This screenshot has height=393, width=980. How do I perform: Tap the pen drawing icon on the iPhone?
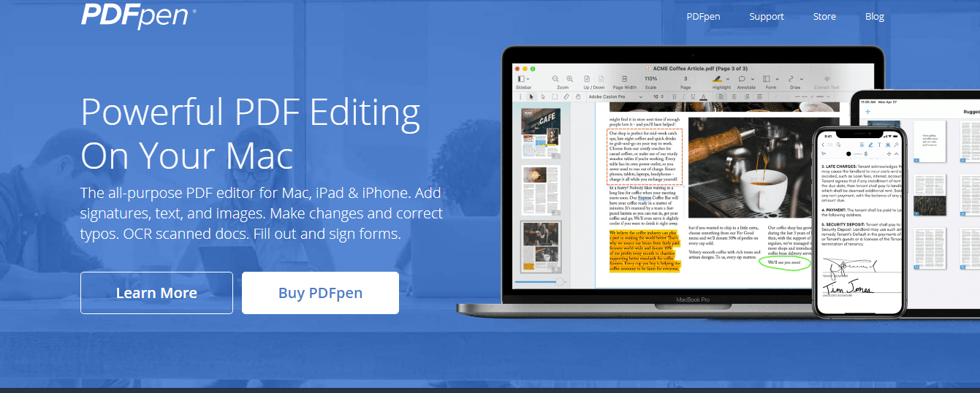[870, 145]
